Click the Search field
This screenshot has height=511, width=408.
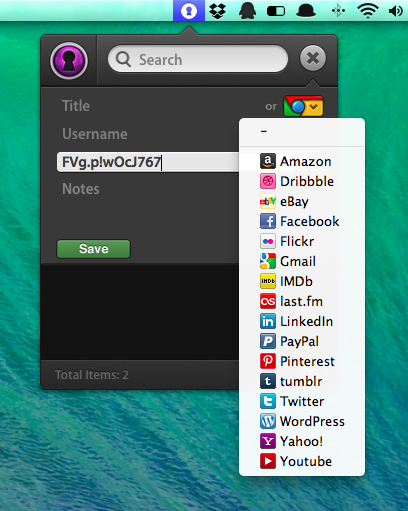198,59
